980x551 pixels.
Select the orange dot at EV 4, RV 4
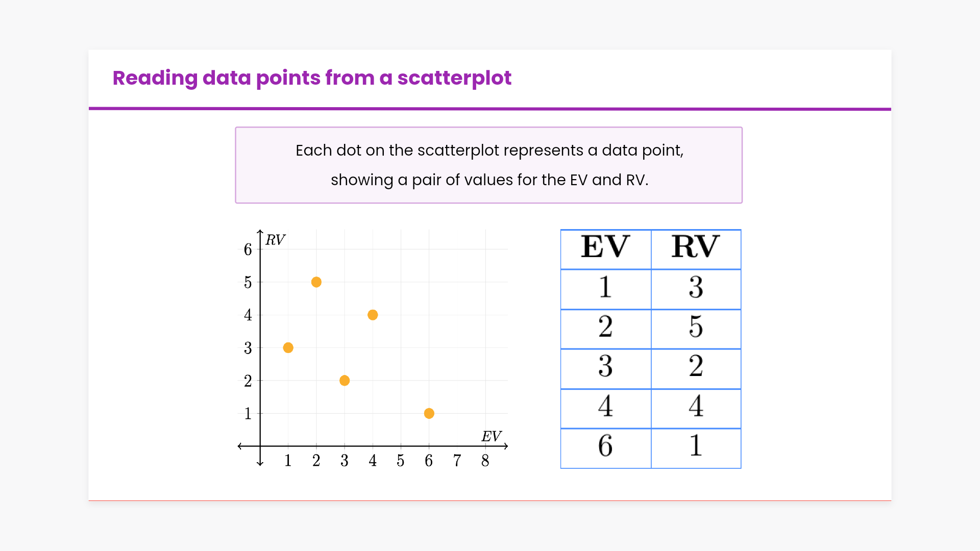[373, 315]
